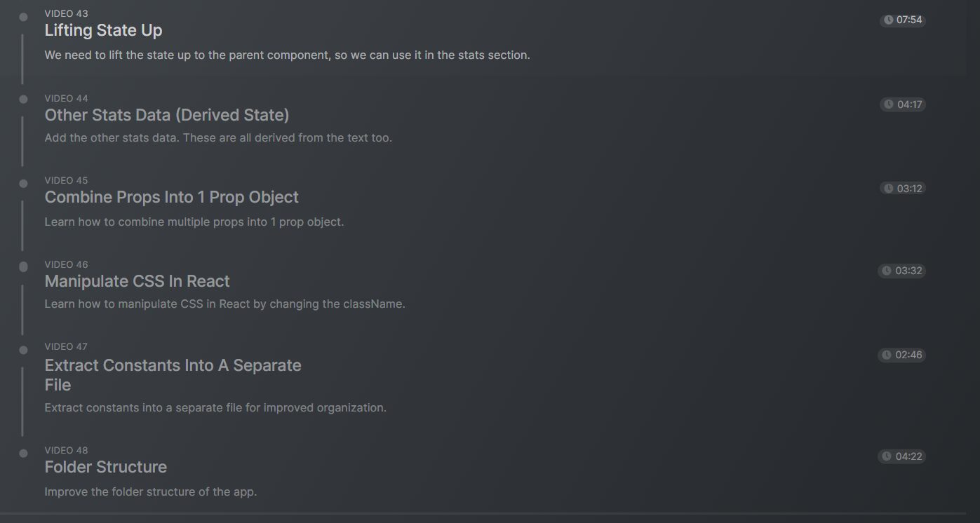The width and height of the screenshot is (980, 523).
Task: Click the description about lifting state to parent
Action: coord(287,55)
